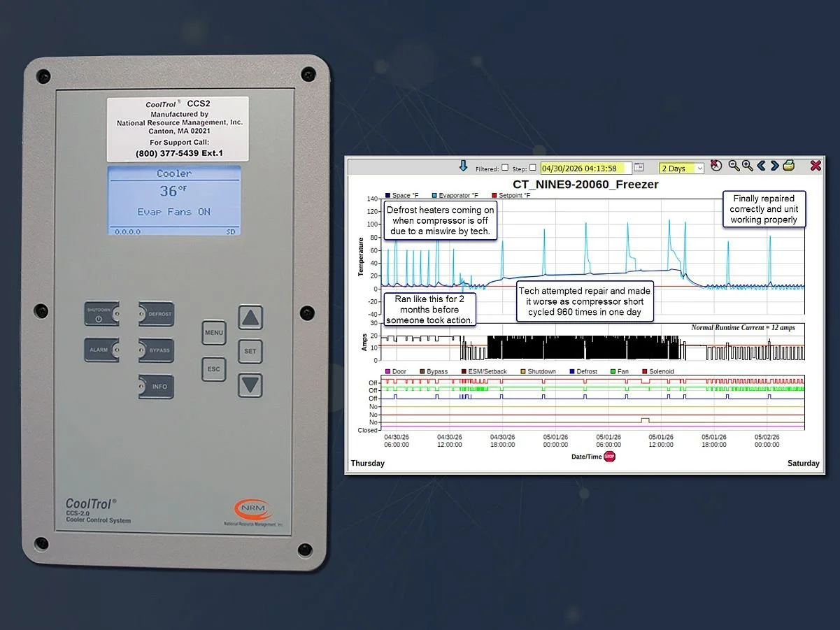Click the Thursday label below the chart
The height and width of the screenshot is (630, 840).
[367, 464]
